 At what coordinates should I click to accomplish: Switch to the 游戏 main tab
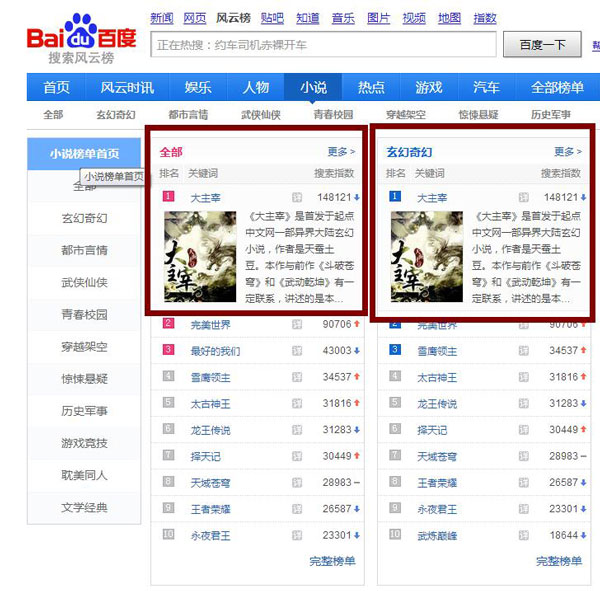(x=429, y=87)
